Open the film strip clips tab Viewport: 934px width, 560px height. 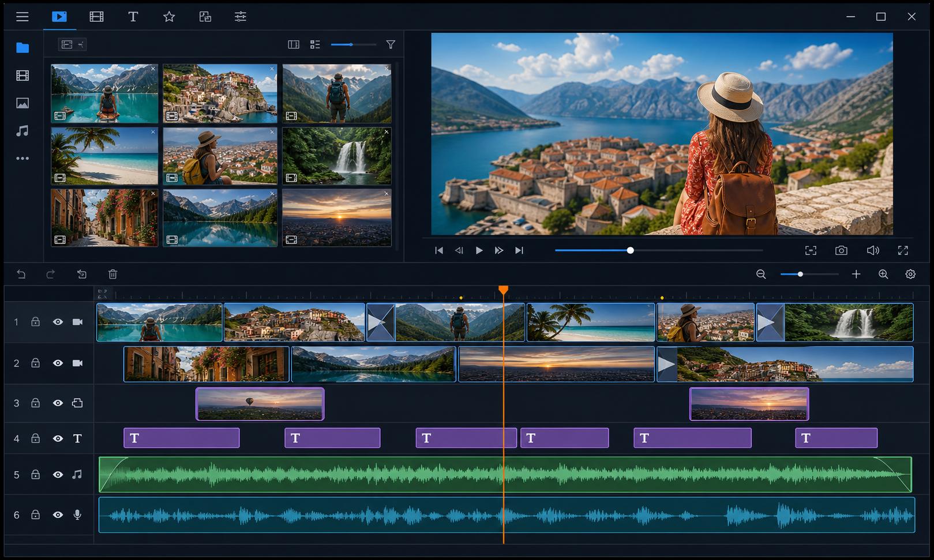96,17
